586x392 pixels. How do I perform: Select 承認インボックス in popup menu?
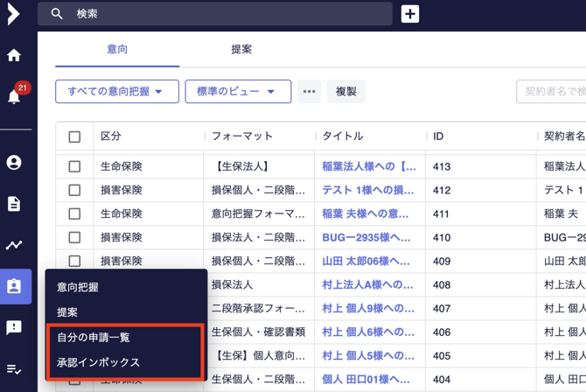[98, 362]
